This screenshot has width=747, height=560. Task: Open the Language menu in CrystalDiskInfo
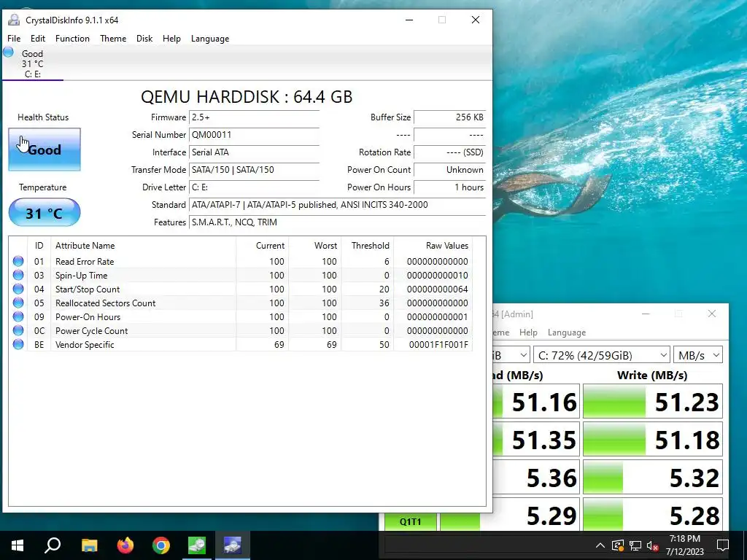coord(210,39)
